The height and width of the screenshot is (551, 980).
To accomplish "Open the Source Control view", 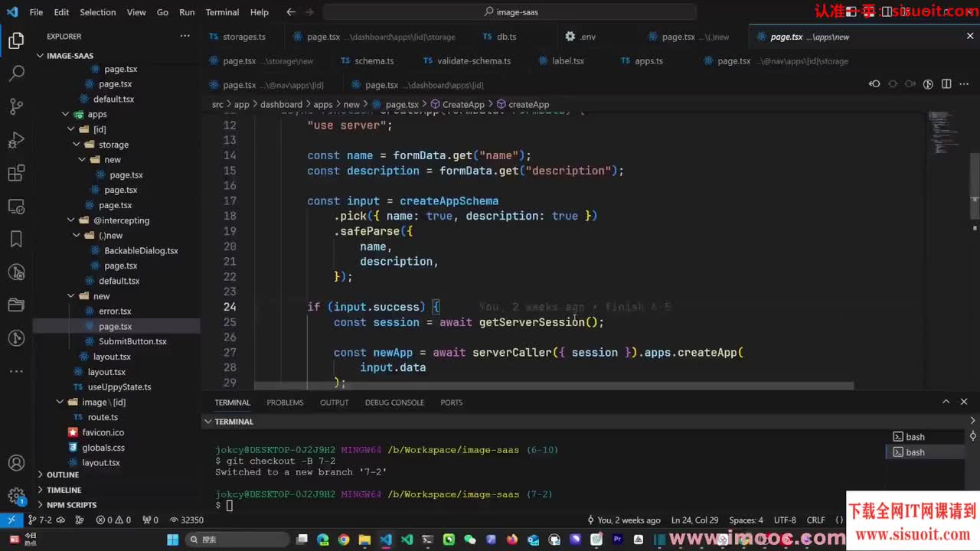I will [x=16, y=106].
